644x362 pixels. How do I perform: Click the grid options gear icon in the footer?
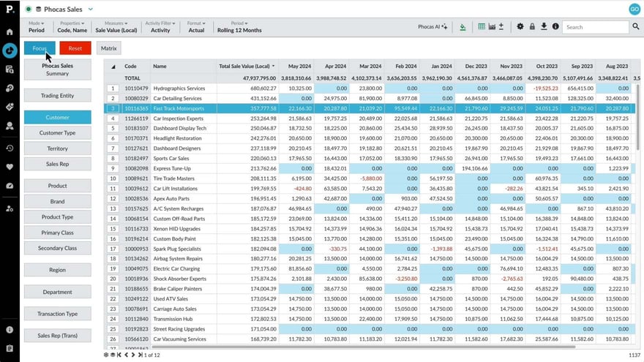tap(106, 355)
